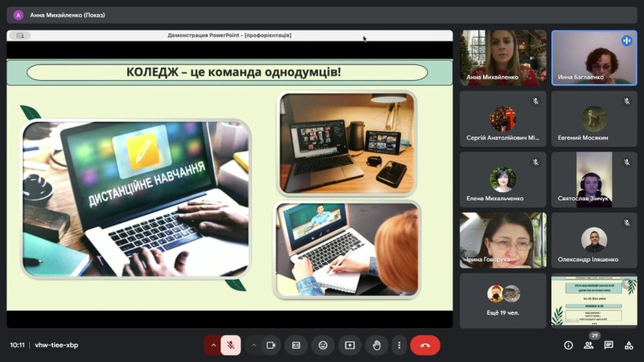Image resolution: width=644 pixels, height=362 pixels.
Task: Click speaking indicator on Инна Баглаенко tile
Action: click(x=627, y=41)
